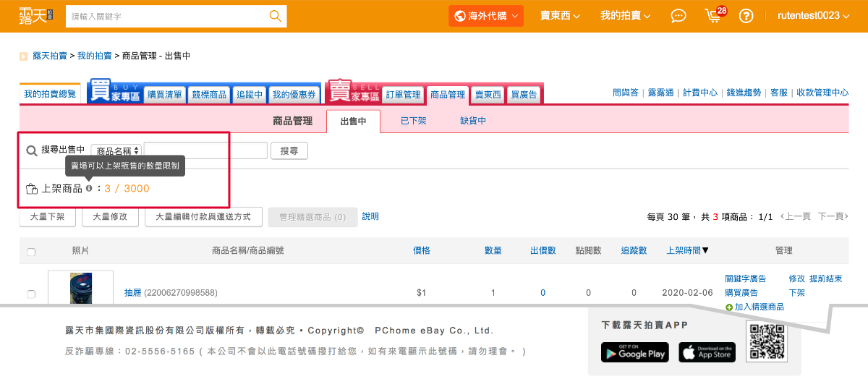Click the green plus icon for 加入精選商品
Viewport: 868px width, 387px height.
click(729, 307)
